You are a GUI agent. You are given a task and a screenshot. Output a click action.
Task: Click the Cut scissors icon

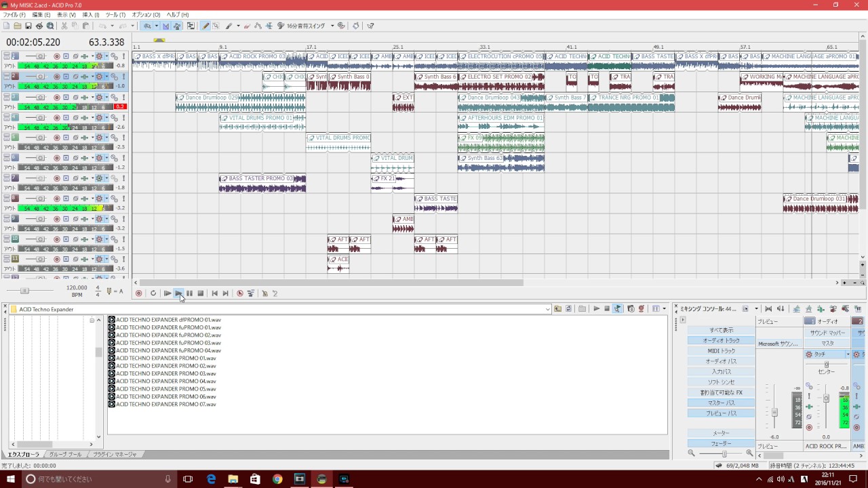tap(64, 26)
